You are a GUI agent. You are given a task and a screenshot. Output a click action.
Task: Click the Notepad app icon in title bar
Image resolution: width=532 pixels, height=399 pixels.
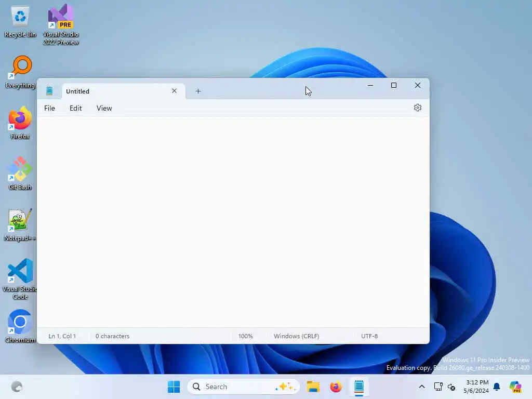point(49,90)
